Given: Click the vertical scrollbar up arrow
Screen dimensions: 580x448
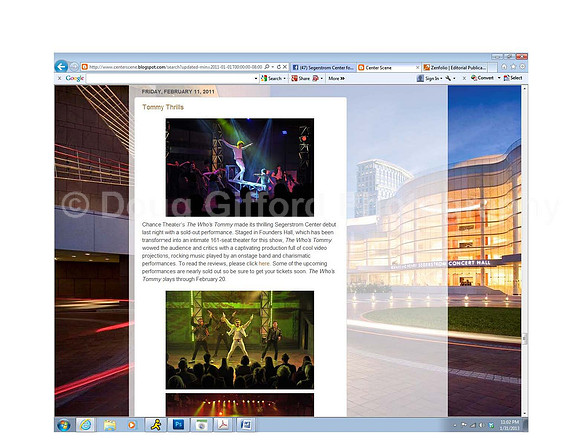Looking at the screenshot, I should [525, 88].
